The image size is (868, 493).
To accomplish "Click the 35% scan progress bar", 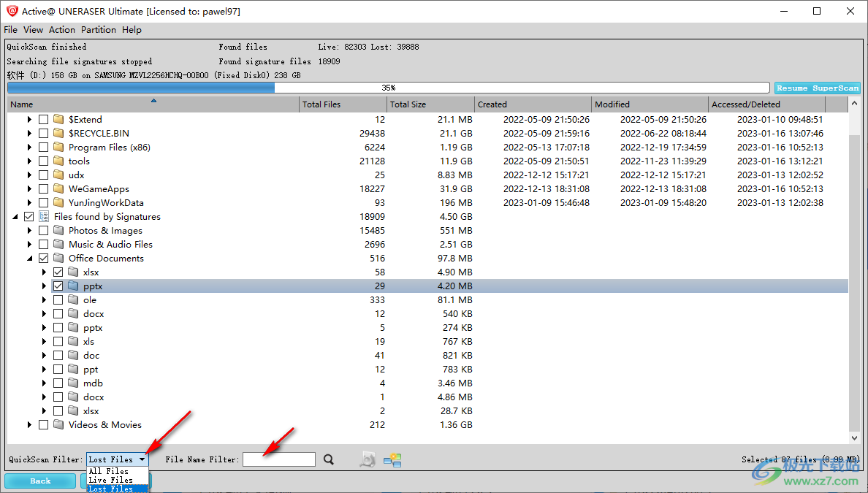I will pyautogui.click(x=389, y=88).
